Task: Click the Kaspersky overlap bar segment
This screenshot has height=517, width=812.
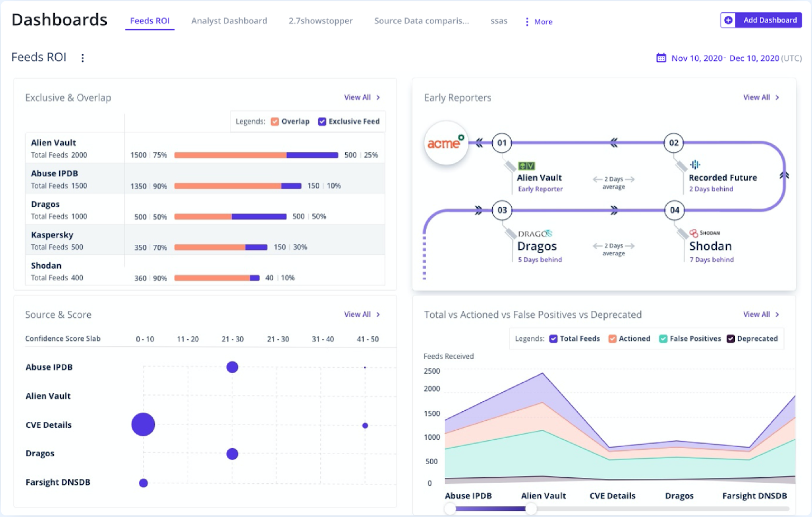Action: click(x=210, y=247)
